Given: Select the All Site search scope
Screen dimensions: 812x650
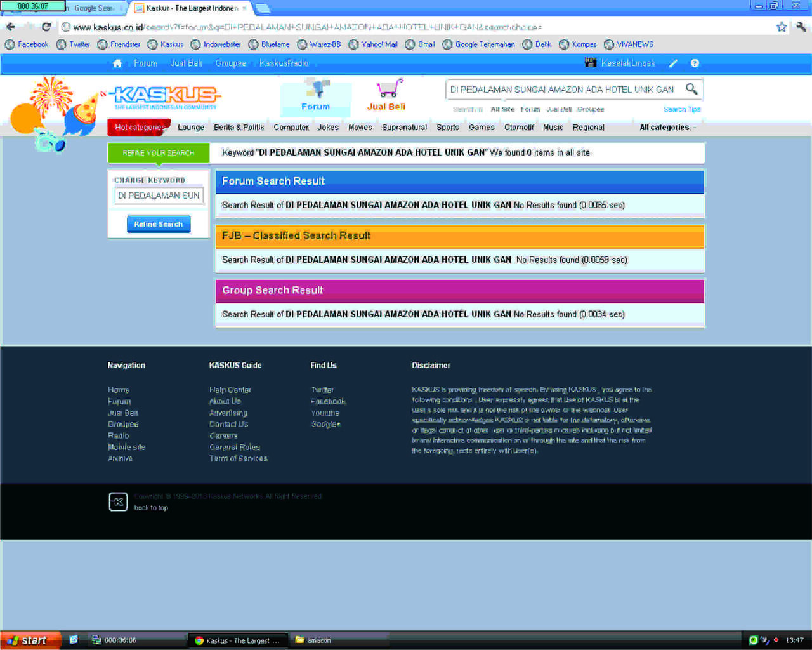Looking at the screenshot, I should 502,109.
